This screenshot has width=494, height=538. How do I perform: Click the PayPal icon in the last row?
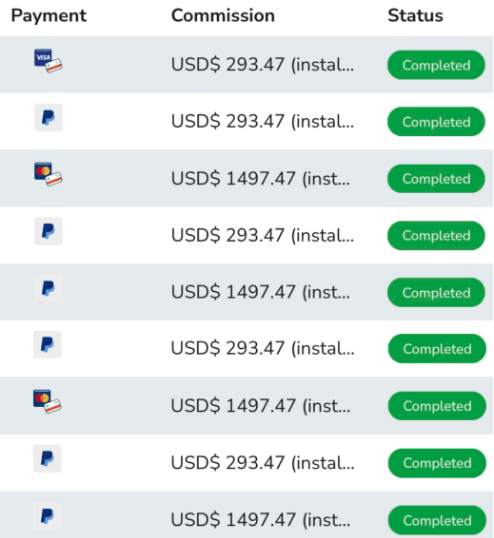pyautogui.click(x=47, y=516)
